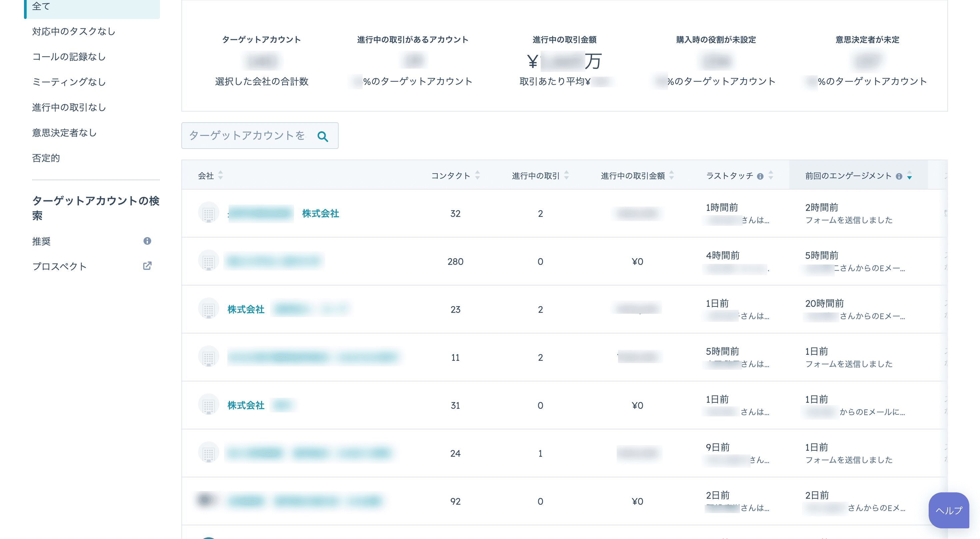Click '5時間前' engagement cell

click(x=822, y=255)
